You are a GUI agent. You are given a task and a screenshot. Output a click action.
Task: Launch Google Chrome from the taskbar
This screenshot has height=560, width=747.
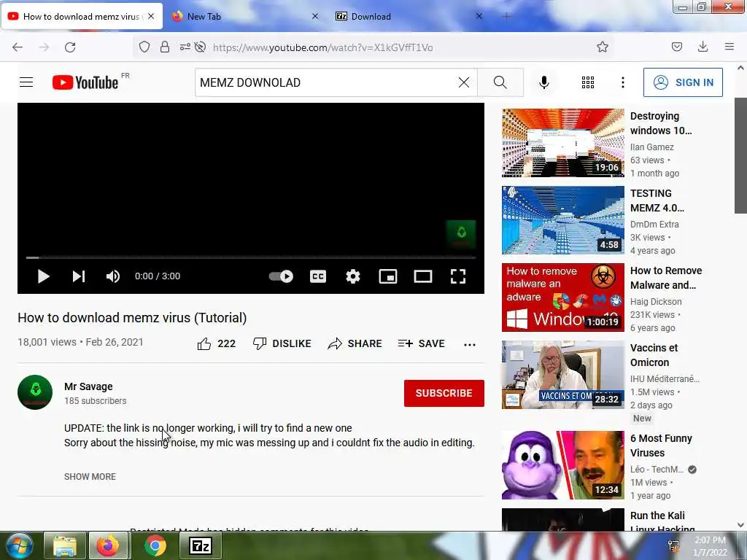(x=155, y=545)
